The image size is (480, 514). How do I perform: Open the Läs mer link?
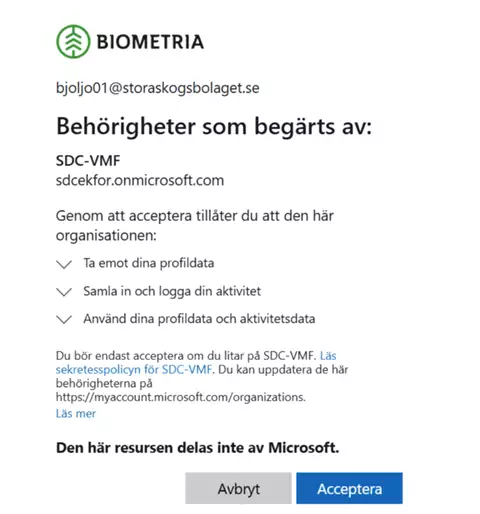click(76, 413)
